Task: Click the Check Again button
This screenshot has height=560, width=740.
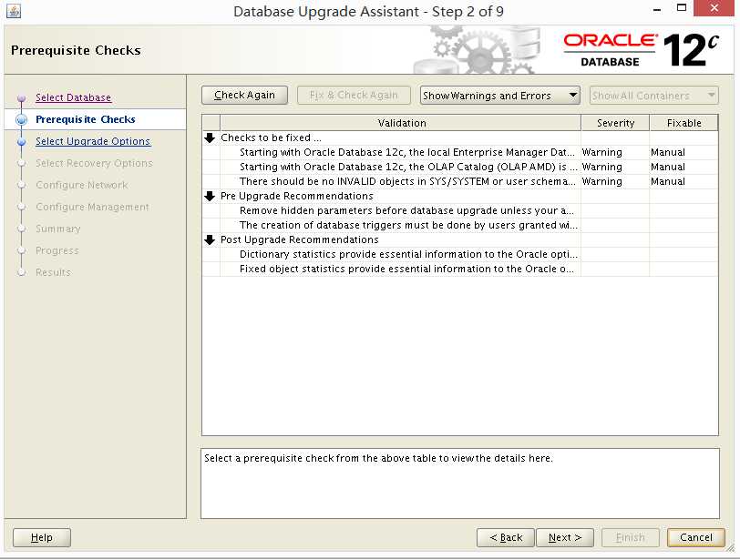Action: [x=244, y=96]
